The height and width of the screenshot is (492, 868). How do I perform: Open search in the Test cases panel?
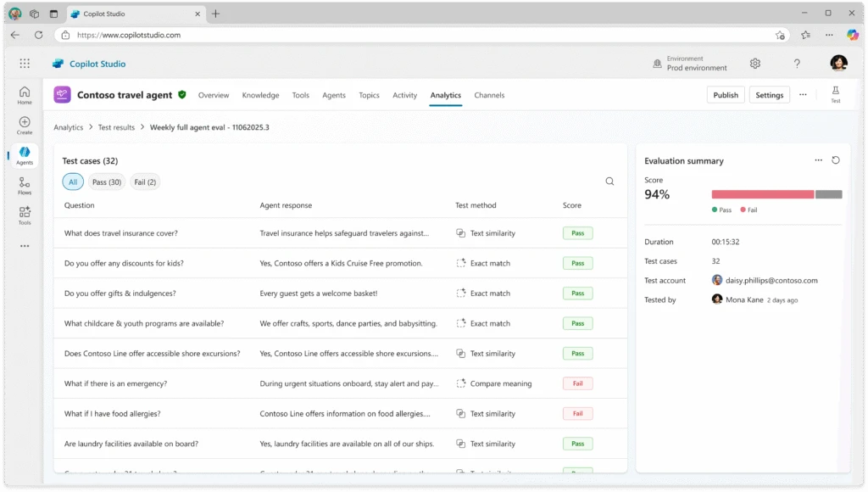pyautogui.click(x=609, y=181)
